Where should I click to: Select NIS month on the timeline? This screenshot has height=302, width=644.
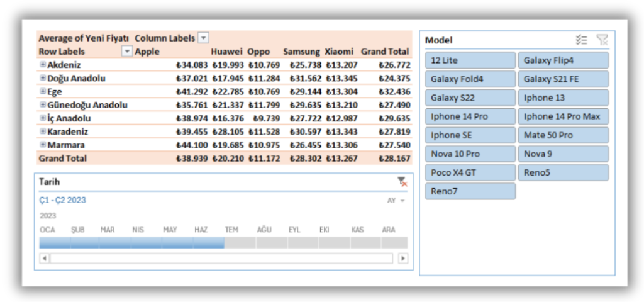[x=146, y=242]
